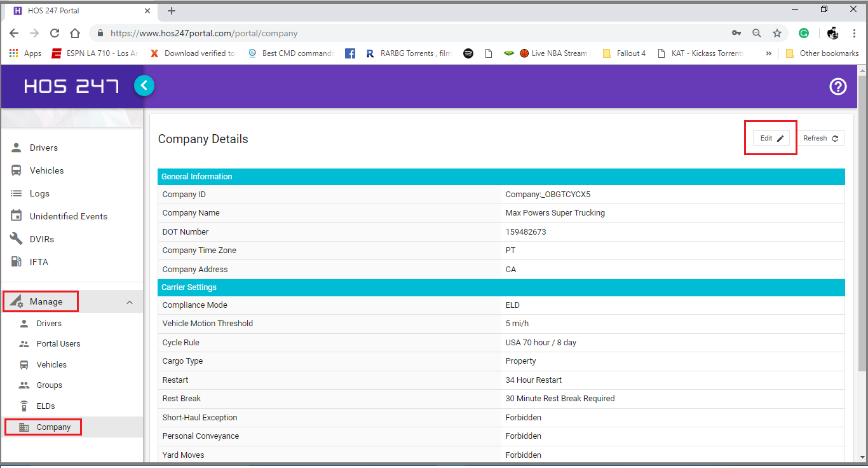Open Live NBA Stream bookmark
This screenshot has width=868, height=468.
(x=554, y=53)
